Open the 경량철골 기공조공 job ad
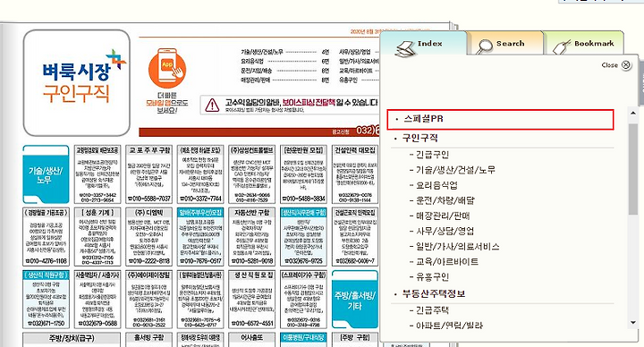644x347 pixels. click(46, 236)
